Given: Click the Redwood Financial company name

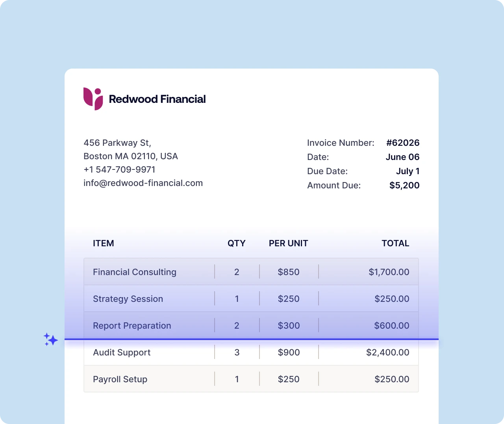Looking at the screenshot, I should pyautogui.click(x=157, y=99).
